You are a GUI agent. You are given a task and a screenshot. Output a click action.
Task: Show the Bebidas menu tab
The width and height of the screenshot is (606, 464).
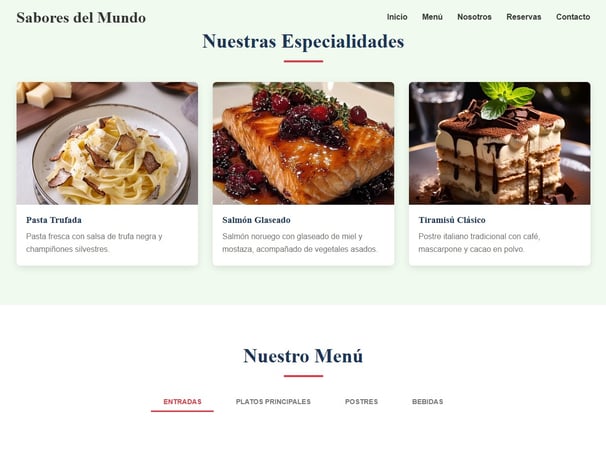[427, 402]
